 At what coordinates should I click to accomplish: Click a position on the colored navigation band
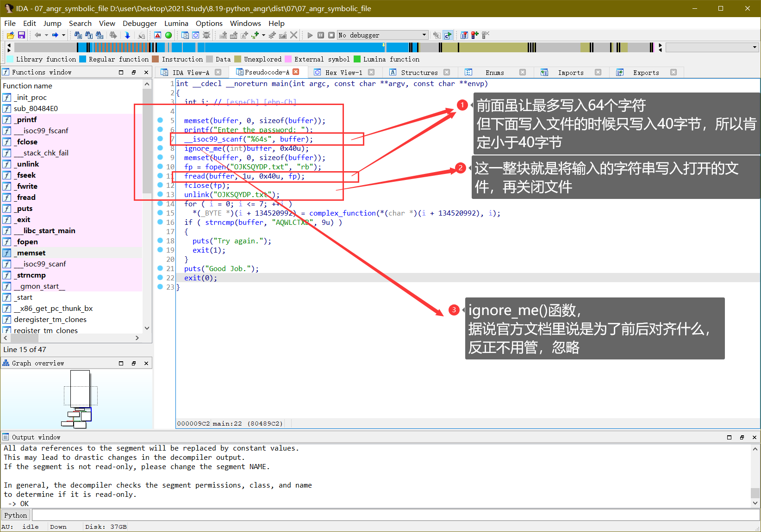coord(278,47)
